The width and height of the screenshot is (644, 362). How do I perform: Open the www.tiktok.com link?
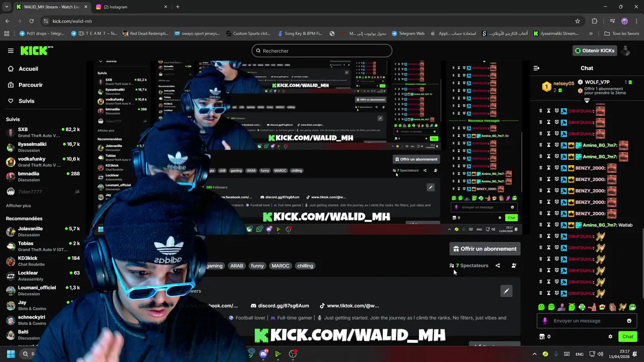pos(349,306)
